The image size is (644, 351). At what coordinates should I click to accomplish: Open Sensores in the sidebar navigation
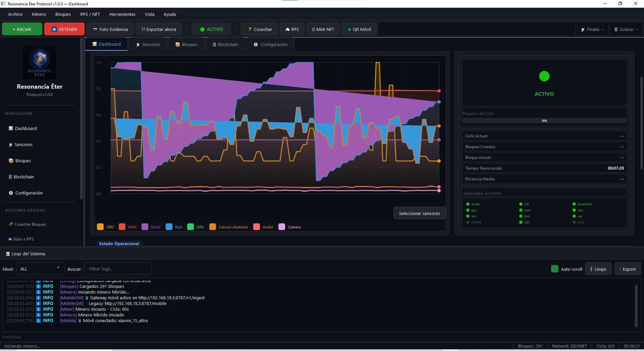coord(24,145)
